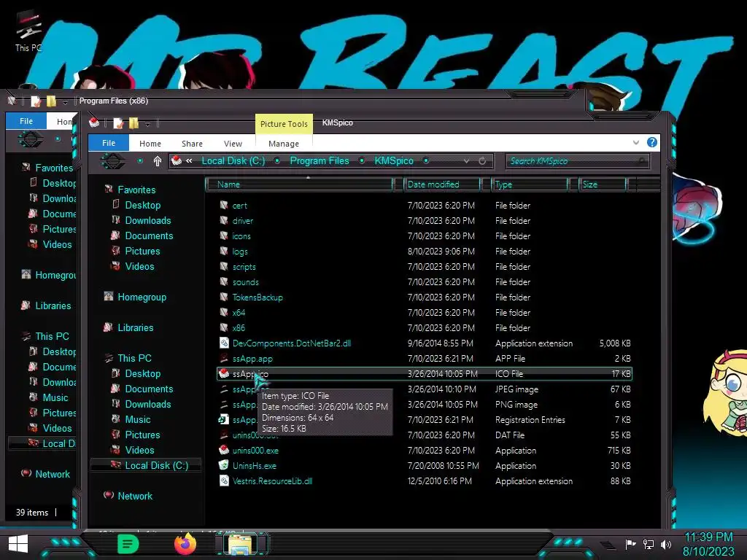Open File tab in Program Files (x86) window

pos(26,121)
